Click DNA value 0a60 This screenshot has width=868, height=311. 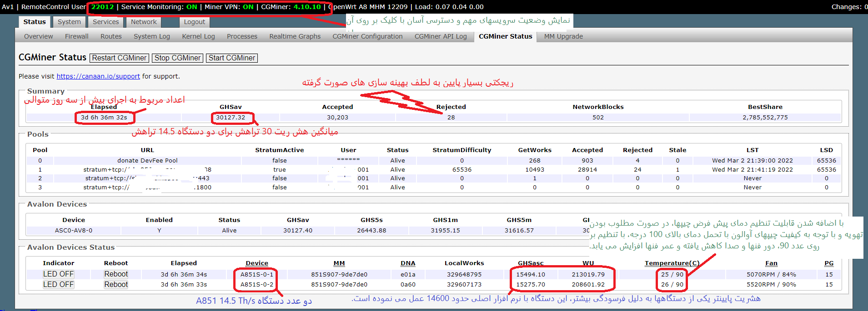click(408, 284)
